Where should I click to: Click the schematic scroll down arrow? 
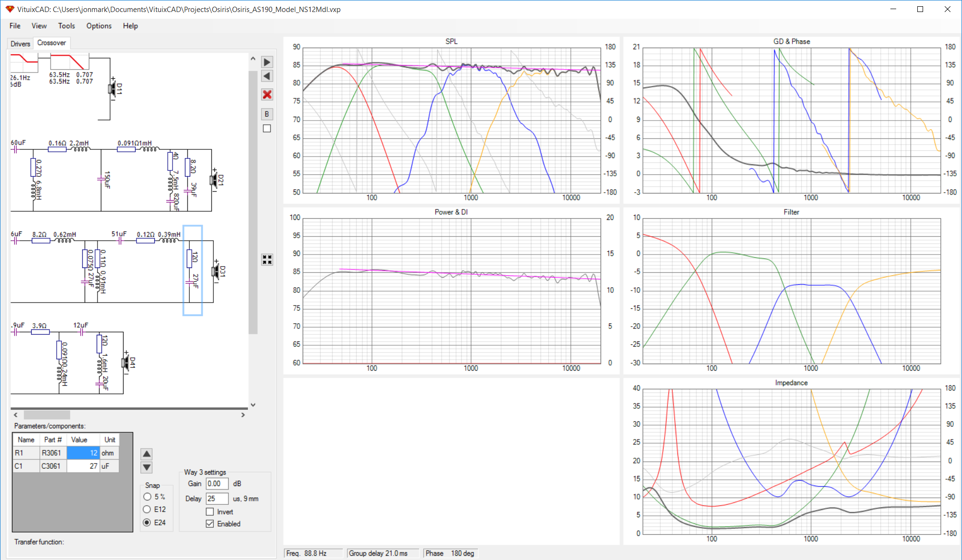click(253, 405)
